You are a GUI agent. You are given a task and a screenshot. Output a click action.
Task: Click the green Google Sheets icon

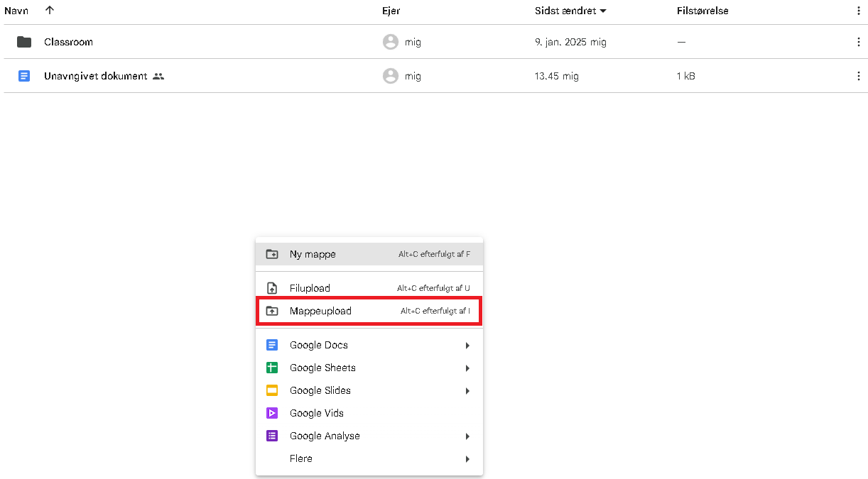pos(271,368)
